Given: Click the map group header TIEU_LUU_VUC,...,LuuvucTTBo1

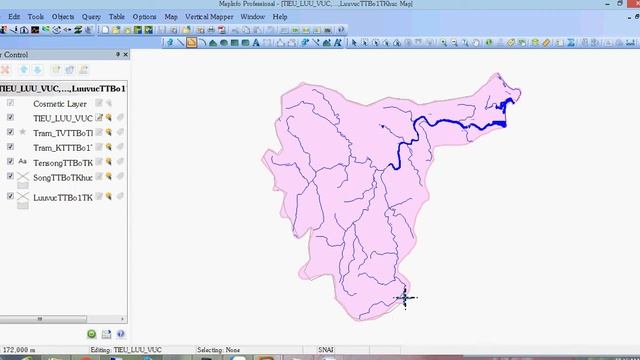Looking at the screenshot, I should 63,89.
